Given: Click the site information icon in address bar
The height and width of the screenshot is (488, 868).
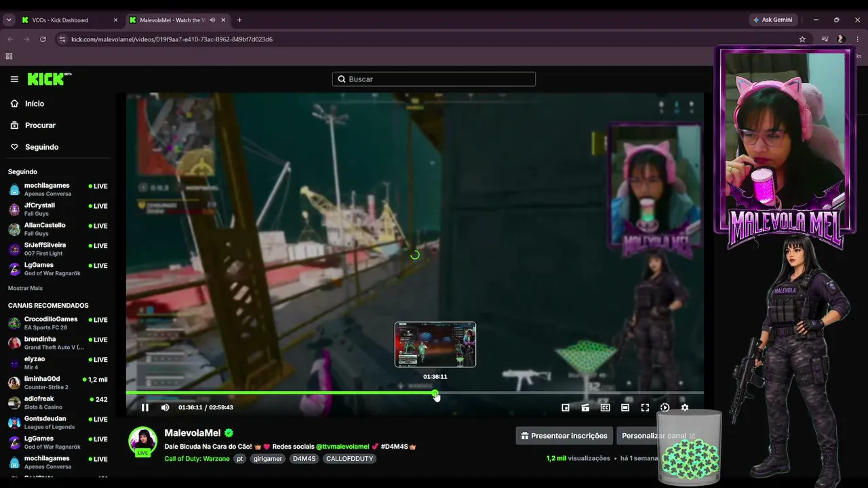Looking at the screenshot, I should pyautogui.click(x=62, y=39).
